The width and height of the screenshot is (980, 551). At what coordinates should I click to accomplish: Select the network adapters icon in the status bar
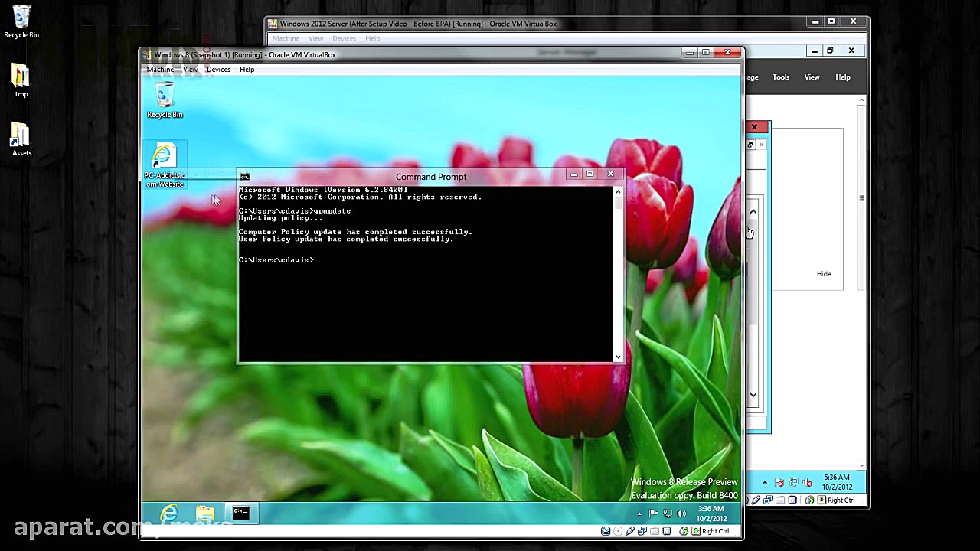point(642,530)
